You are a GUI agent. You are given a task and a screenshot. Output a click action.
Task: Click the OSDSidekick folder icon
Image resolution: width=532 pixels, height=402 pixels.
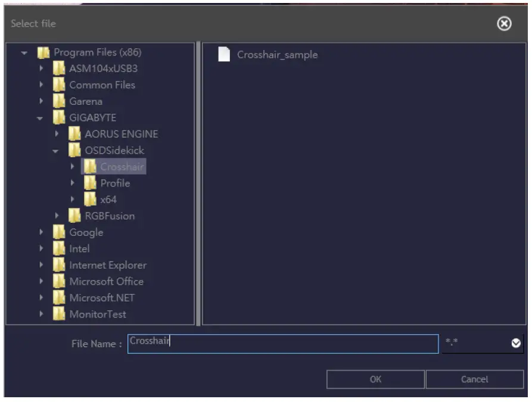(x=74, y=150)
